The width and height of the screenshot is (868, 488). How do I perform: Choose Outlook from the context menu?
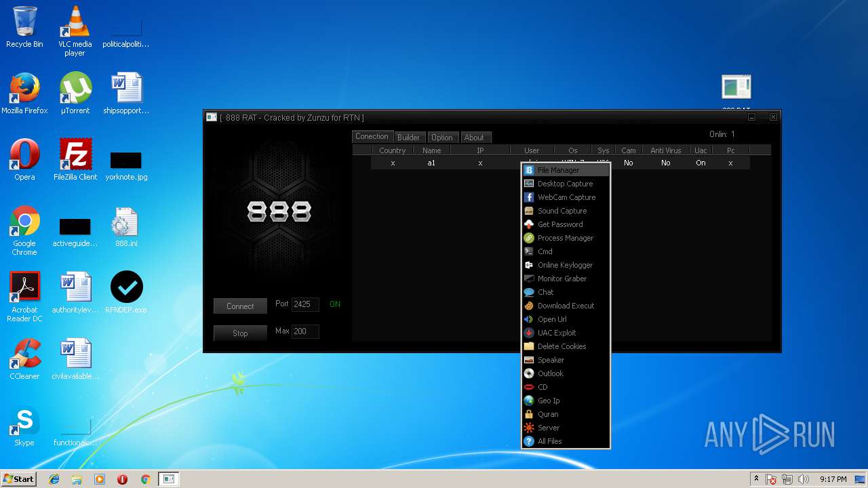coord(566,373)
